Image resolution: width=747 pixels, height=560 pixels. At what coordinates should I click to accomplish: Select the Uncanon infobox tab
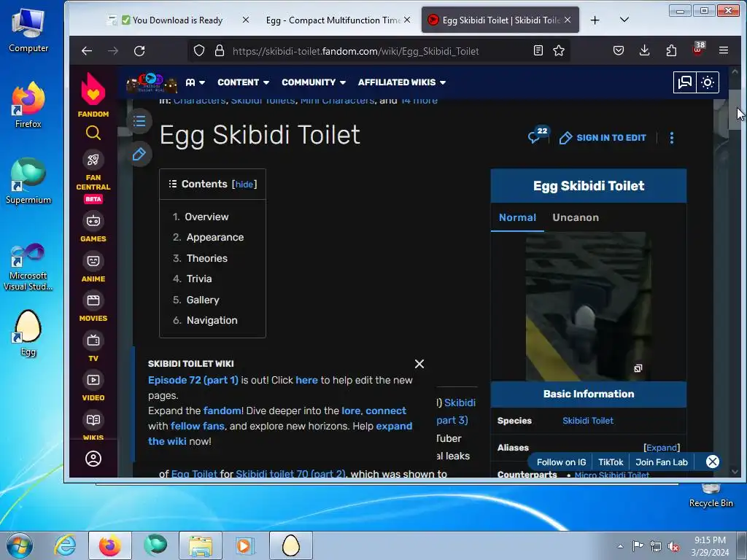576,217
